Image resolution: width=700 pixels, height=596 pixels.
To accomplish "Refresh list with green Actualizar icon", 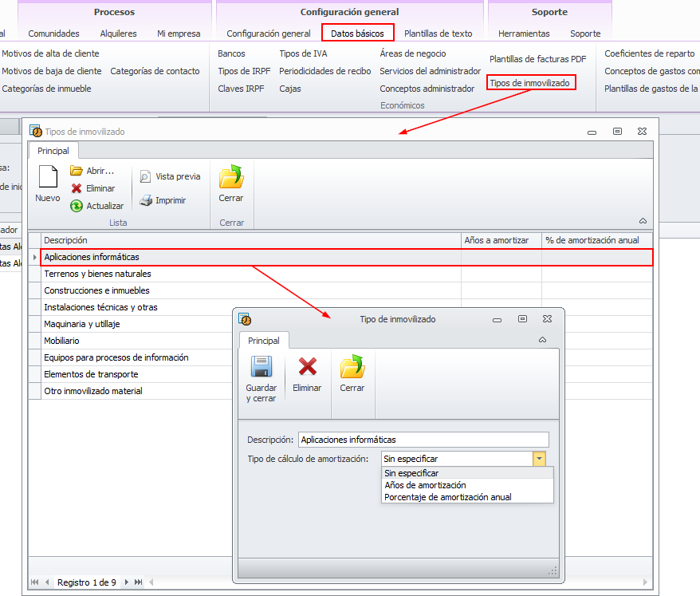I will pyautogui.click(x=77, y=206).
